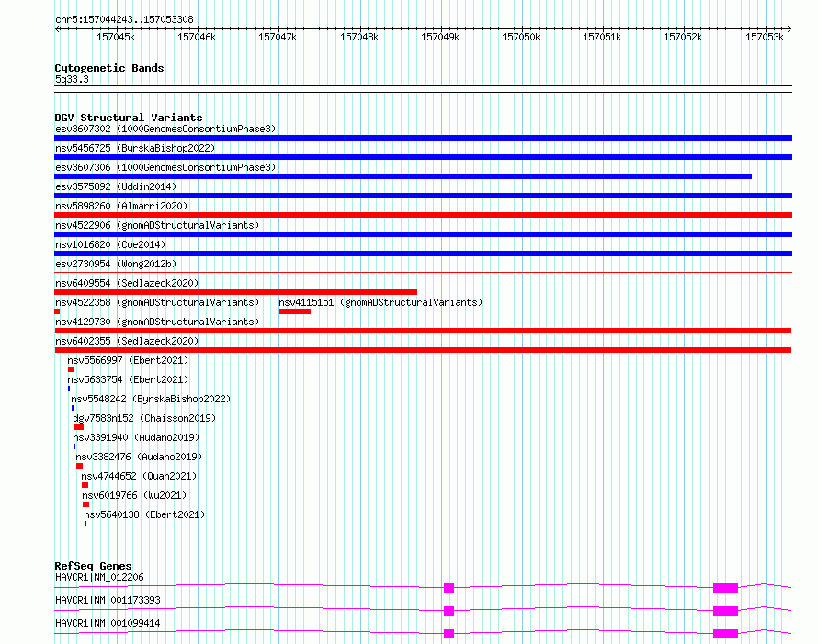Click nsv4744652 Quan2021 label
The height and width of the screenshot is (644, 818).
click(139, 476)
